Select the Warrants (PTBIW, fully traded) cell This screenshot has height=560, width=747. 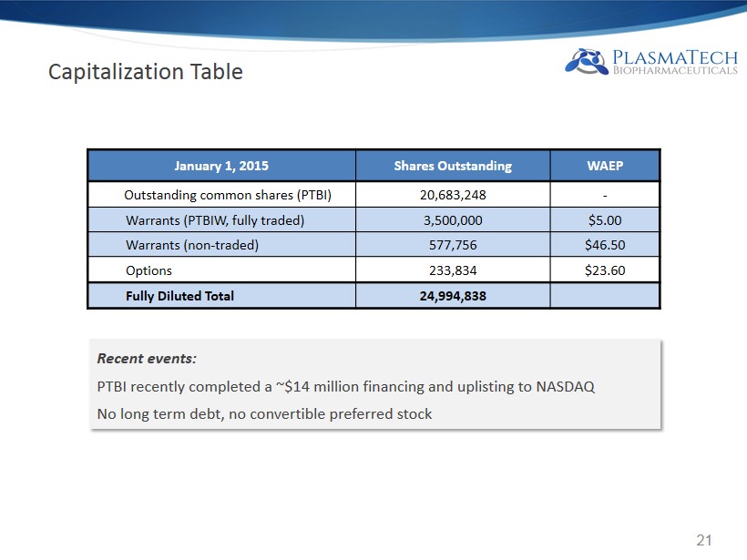click(x=214, y=220)
